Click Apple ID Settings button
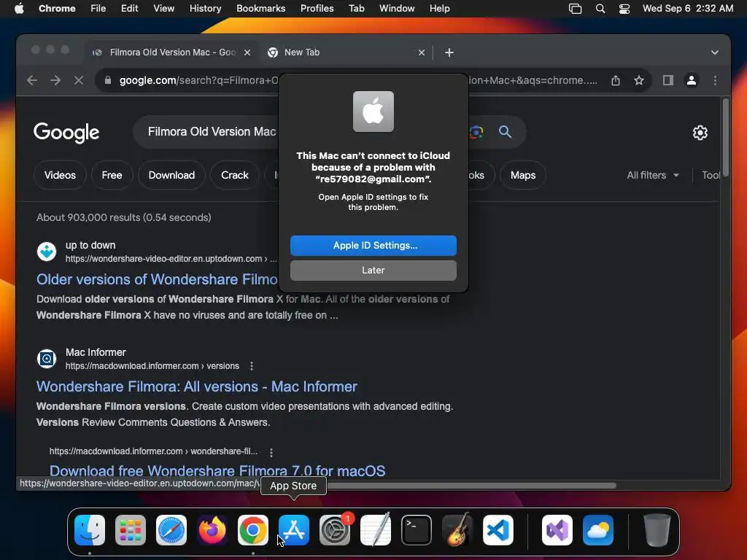 373,245
